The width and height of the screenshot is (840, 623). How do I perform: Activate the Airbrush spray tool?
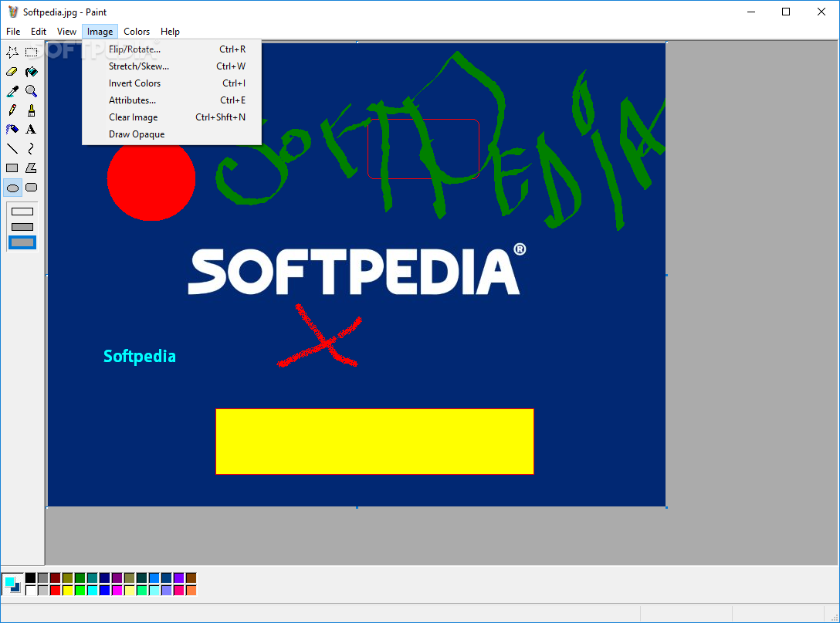(x=12, y=129)
